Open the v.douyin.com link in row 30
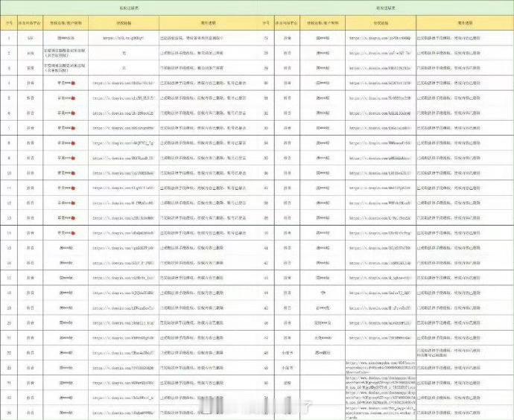Viewport: 514px width, 420px height. pyautogui.click(x=380, y=83)
